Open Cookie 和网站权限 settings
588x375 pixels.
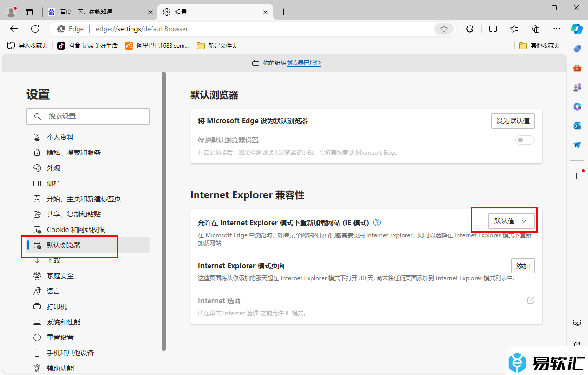[x=89, y=230]
